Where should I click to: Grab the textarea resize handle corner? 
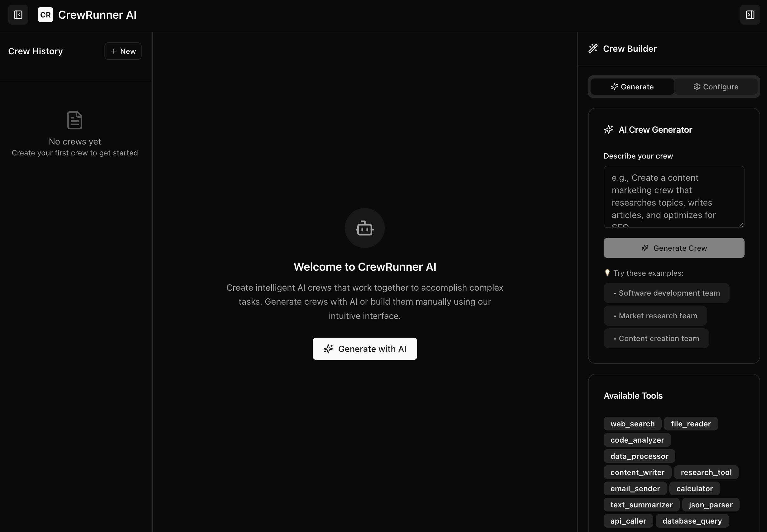point(741,225)
